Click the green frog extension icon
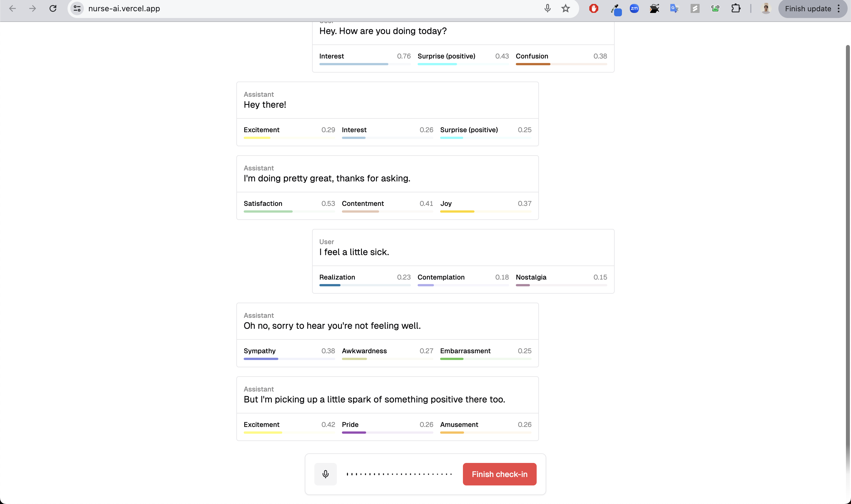851x504 pixels. pos(715,8)
